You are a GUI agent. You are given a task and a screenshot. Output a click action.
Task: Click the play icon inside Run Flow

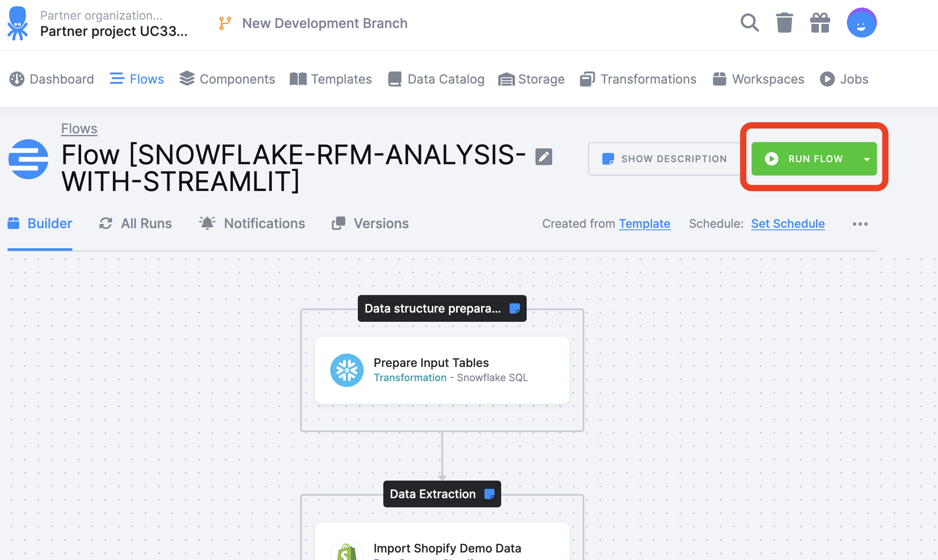coord(772,159)
